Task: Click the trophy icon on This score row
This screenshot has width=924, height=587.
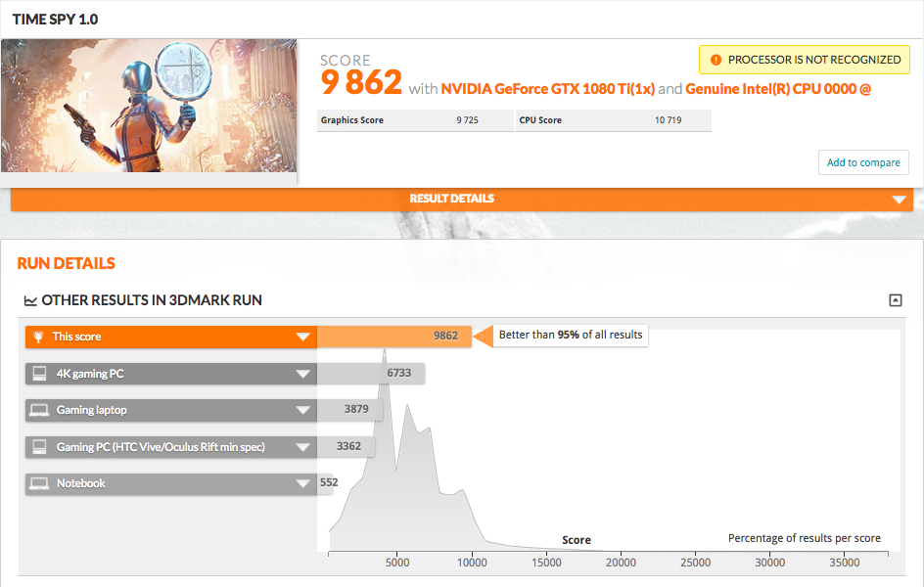Action: pos(38,337)
